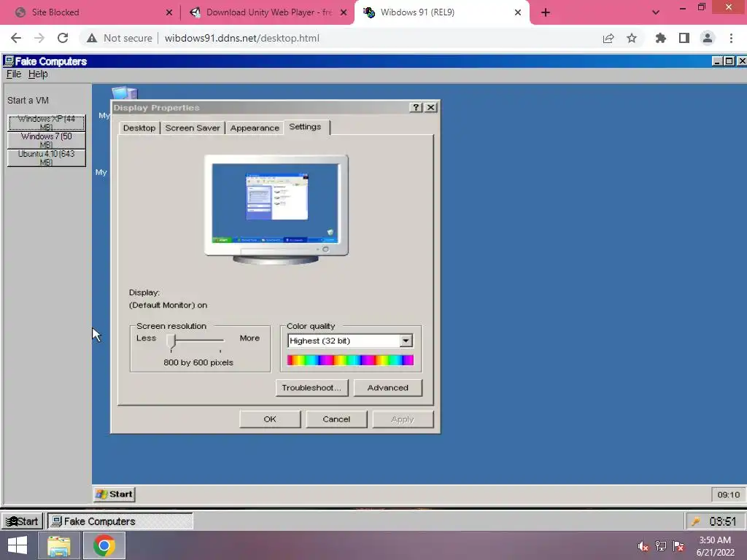
Task: Click the rainbow color quality bar
Action: pos(350,360)
